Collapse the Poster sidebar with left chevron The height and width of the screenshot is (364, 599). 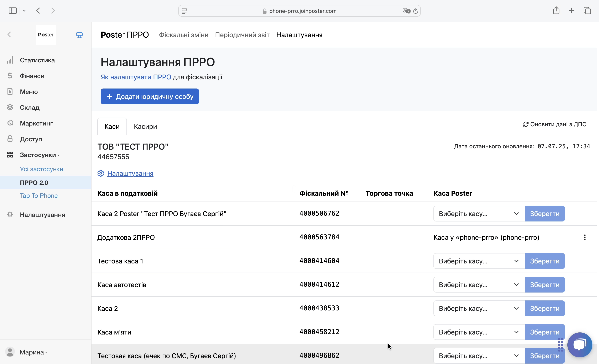[x=9, y=35]
